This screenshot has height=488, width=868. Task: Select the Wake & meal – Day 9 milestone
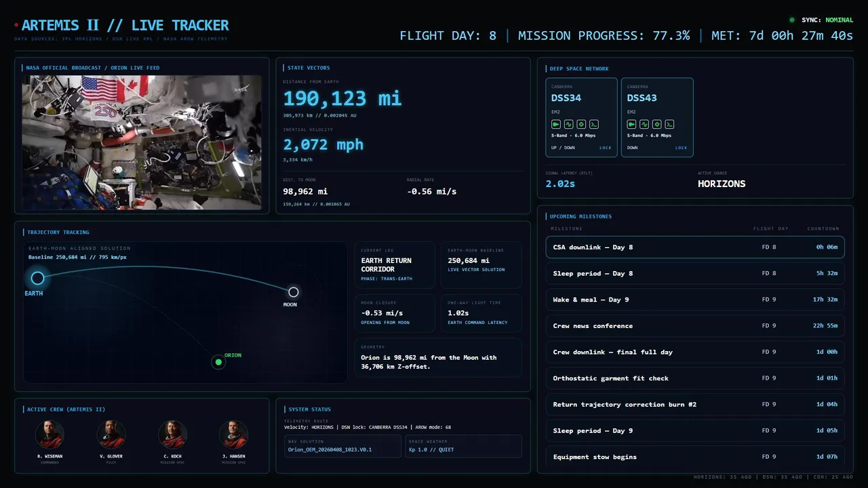[x=695, y=300]
